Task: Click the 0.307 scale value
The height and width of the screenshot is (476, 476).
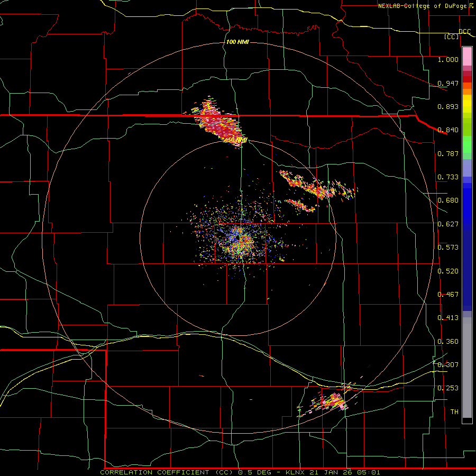Action: [448, 365]
